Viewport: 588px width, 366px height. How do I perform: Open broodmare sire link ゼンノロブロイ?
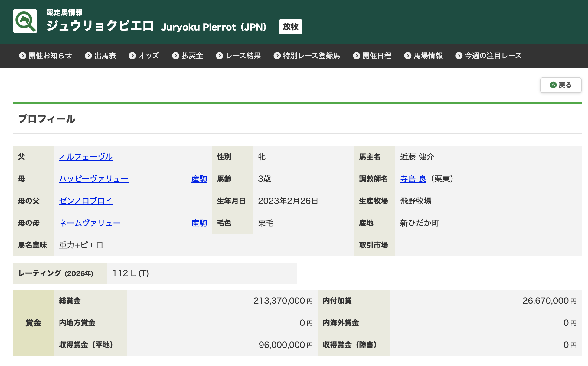tap(86, 201)
